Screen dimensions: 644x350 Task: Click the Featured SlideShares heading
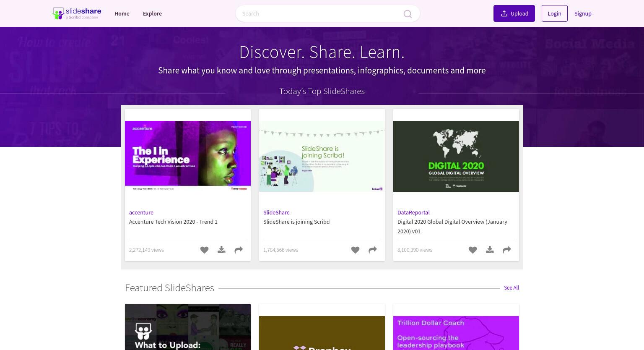pyautogui.click(x=169, y=287)
